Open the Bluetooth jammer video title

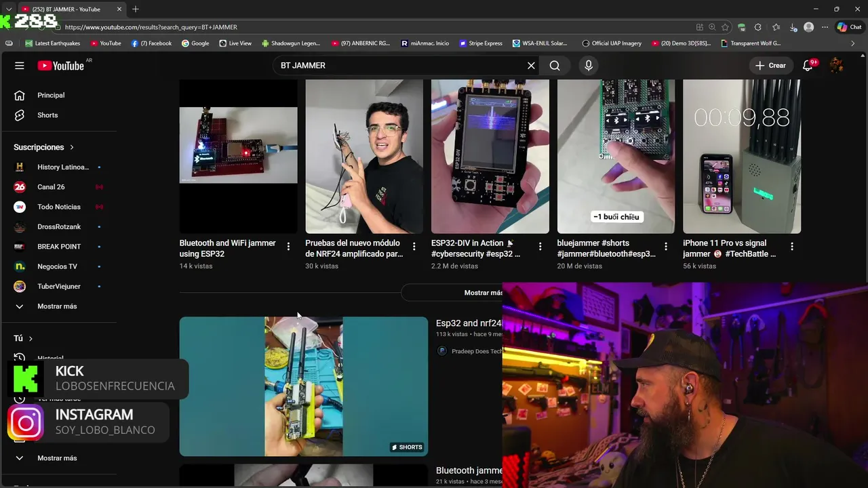[x=469, y=470]
